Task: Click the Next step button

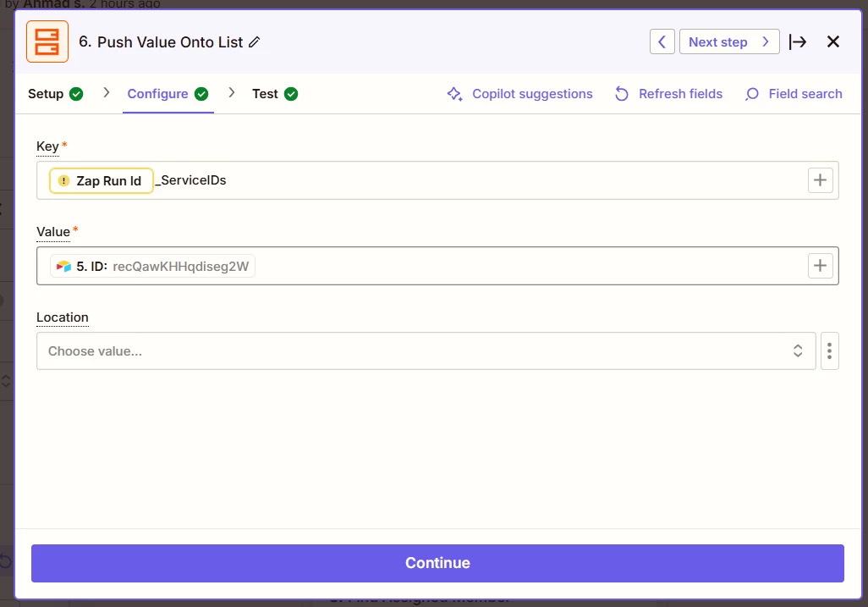Action: [x=729, y=41]
